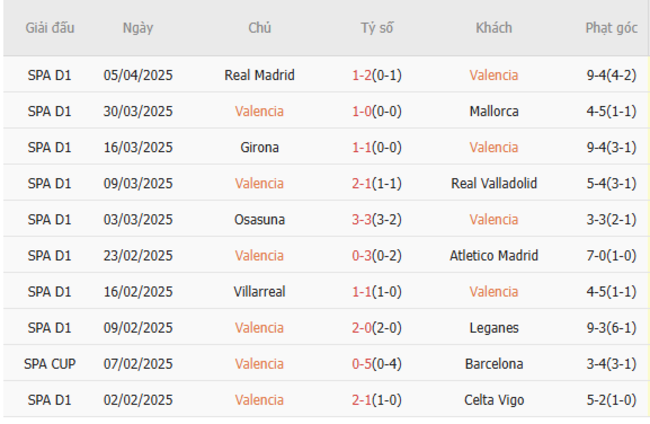Open the Atletico Madrid team link
Screen dimensions: 650x424
pos(493,255)
